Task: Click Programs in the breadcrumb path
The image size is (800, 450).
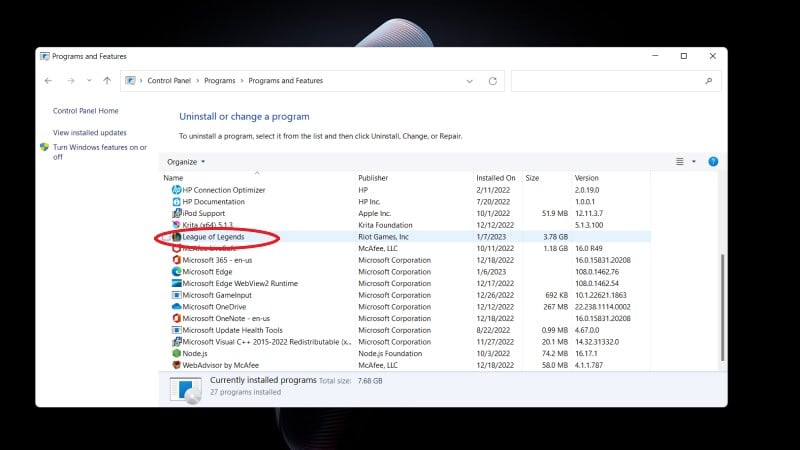Action: pyautogui.click(x=220, y=81)
